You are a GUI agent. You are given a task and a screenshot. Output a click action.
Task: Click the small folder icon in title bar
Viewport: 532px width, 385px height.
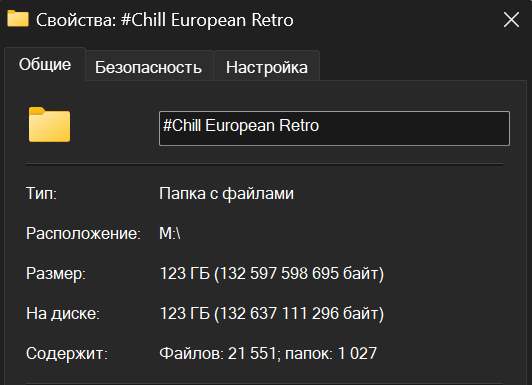tap(18, 18)
